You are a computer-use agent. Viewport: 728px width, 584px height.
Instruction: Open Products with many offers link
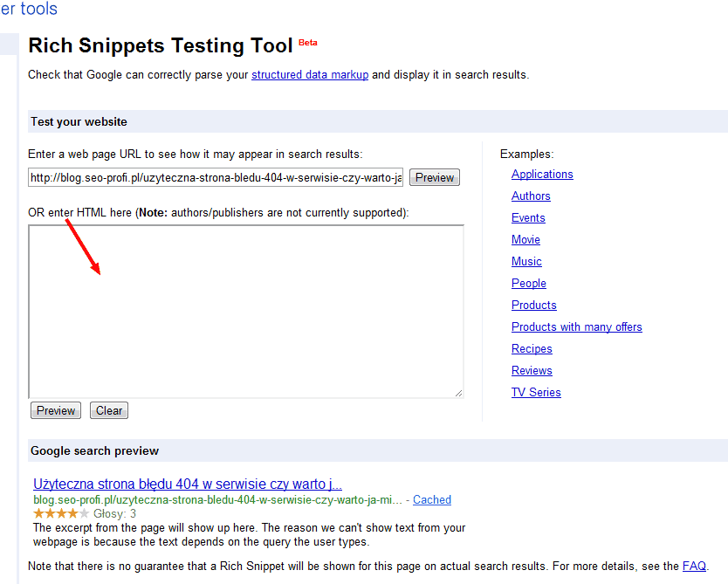577,326
